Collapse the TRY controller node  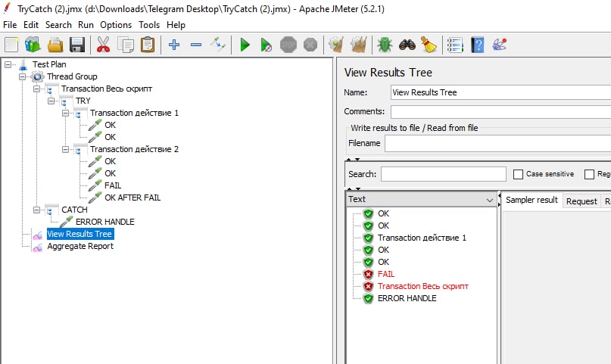[51, 101]
